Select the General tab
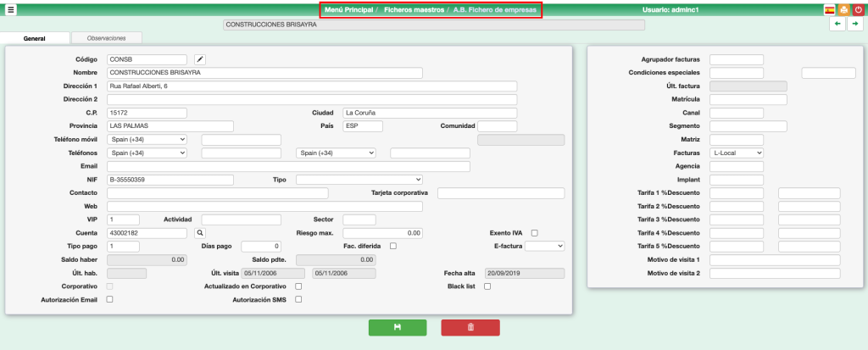 (35, 39)
